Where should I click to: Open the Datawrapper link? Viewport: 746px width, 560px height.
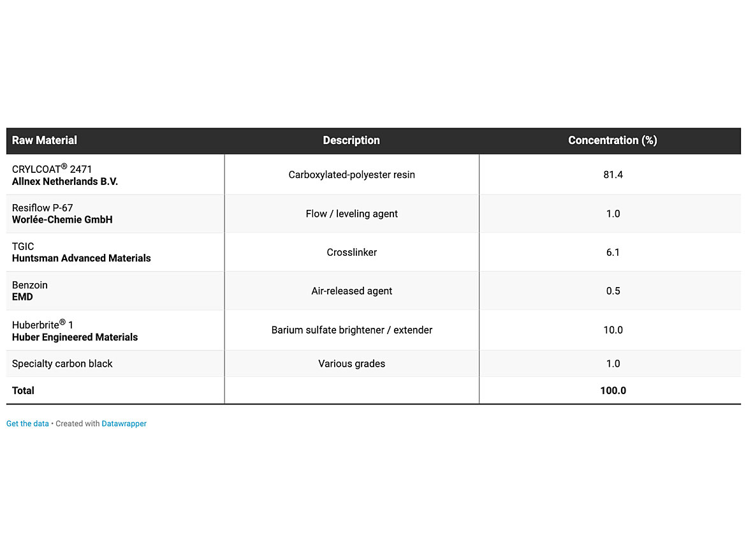click(124, 424)
